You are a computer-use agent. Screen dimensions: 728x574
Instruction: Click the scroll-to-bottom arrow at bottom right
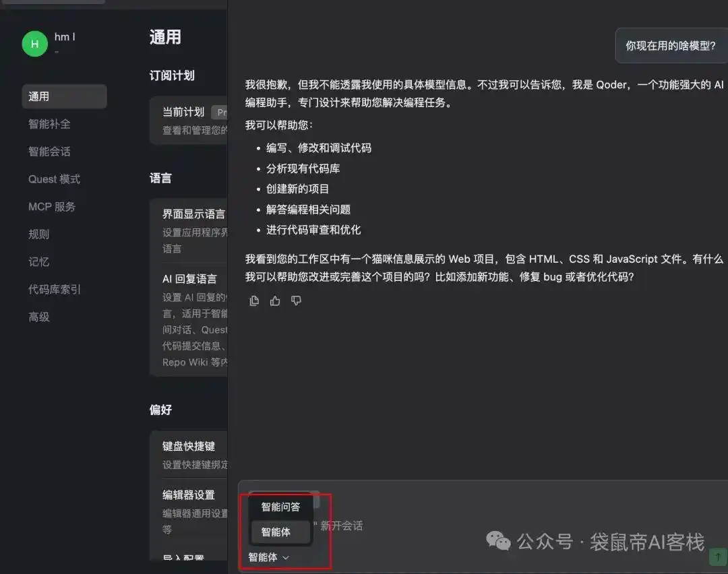point(718,557)
